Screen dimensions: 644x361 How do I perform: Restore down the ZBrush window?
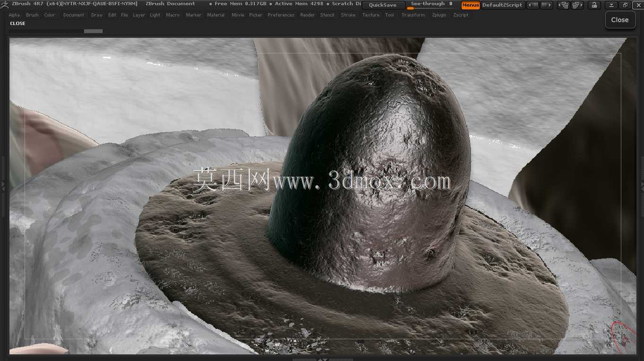[x=625, y=5]
